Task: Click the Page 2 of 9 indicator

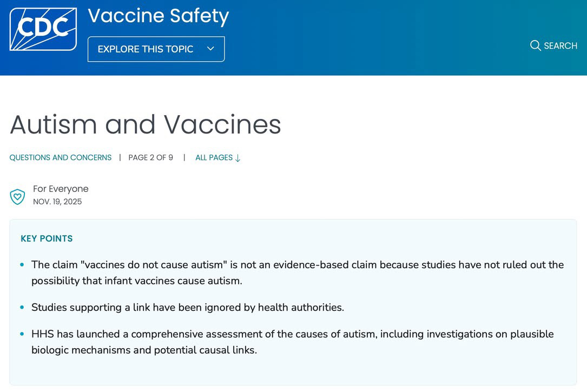Action: point(150,158)
